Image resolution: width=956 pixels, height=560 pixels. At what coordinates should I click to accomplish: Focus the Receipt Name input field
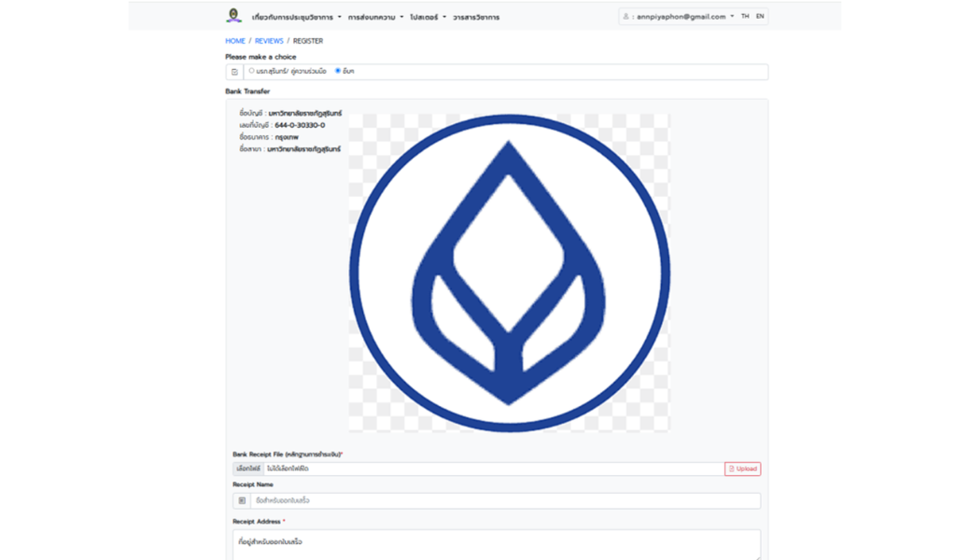504,501
